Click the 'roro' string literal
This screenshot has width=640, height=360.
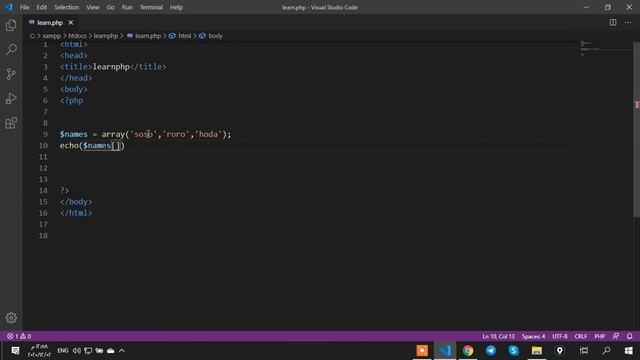176,134
